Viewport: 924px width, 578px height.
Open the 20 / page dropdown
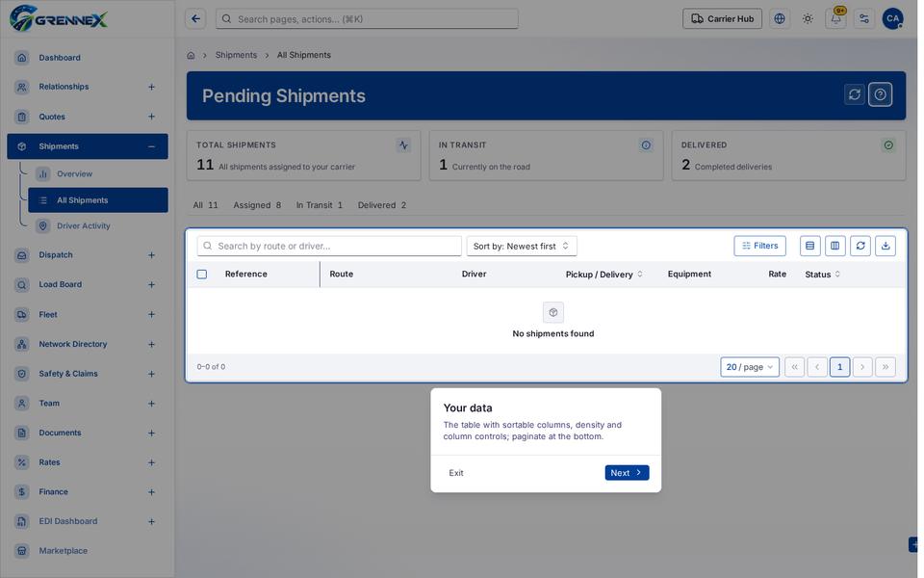tap(750, 367)
